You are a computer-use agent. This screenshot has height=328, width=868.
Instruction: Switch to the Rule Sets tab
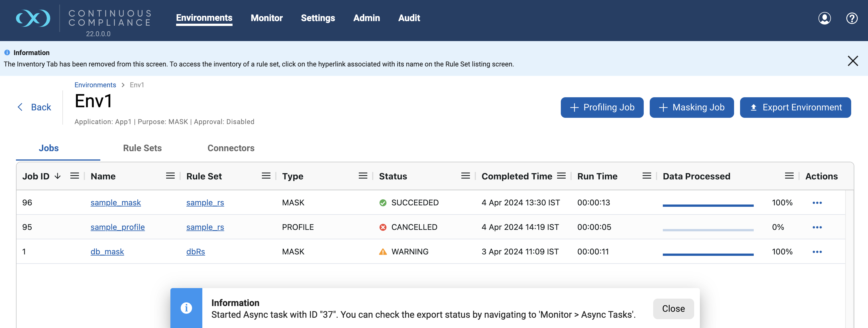[x=142, y=148]
